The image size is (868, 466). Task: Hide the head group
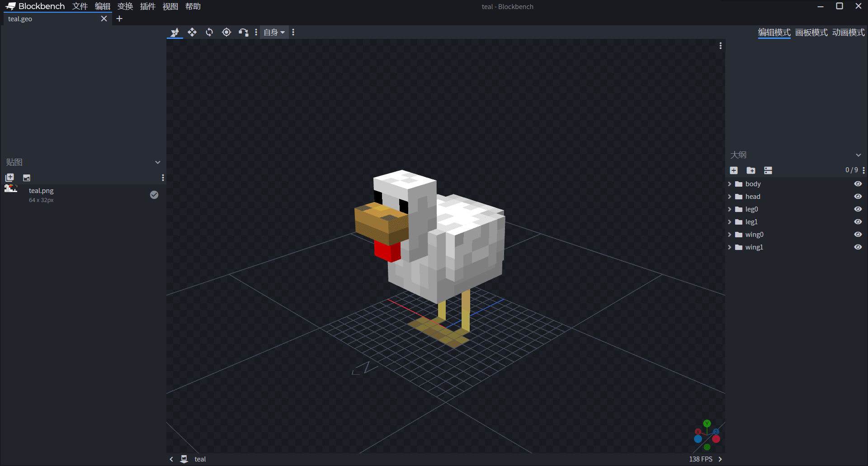coord(858,197)
